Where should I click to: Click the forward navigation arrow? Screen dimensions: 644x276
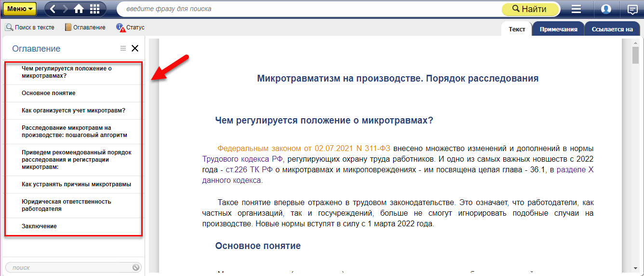click(x=66, y=9)
